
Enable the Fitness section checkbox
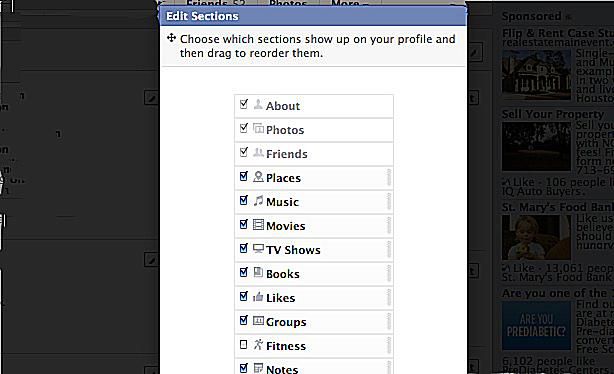coord(243,345)
